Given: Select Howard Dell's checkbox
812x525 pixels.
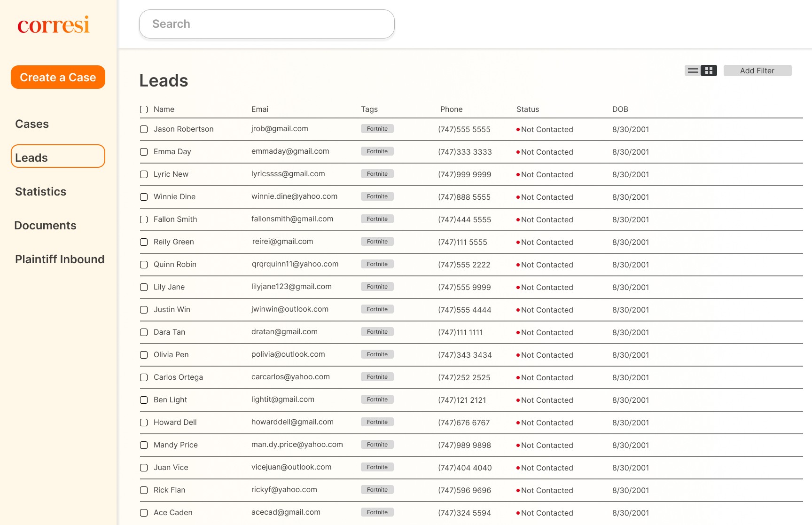Looking at the screenshot, I should (x=144, y=423).
